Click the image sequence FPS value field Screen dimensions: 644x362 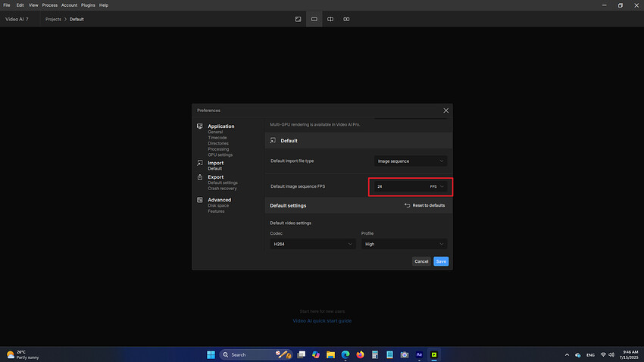(398, 186)
